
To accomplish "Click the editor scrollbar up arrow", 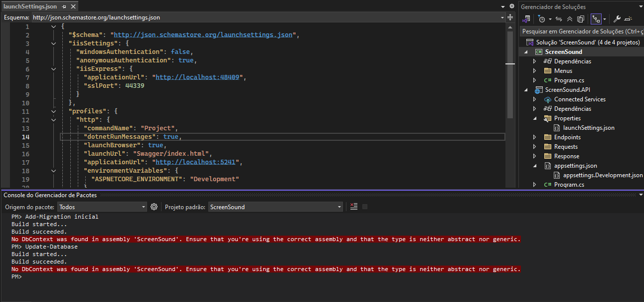I will (510, 27).
